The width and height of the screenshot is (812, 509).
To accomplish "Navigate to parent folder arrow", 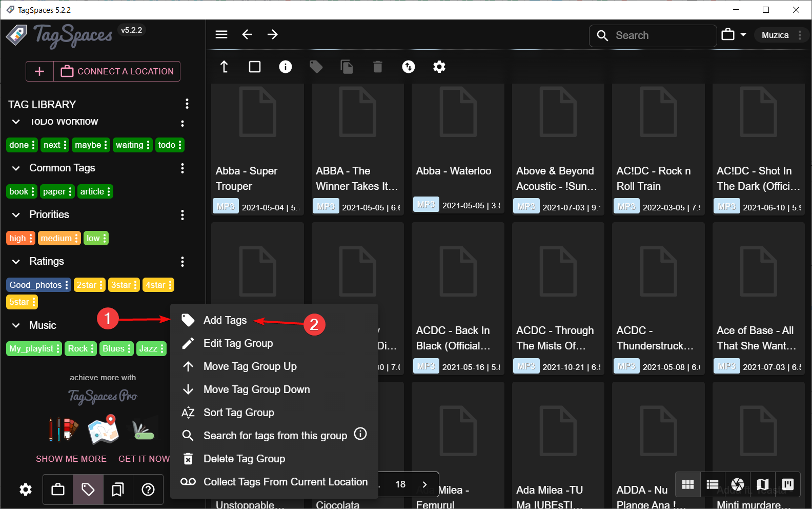I will [x=224, y=67].
